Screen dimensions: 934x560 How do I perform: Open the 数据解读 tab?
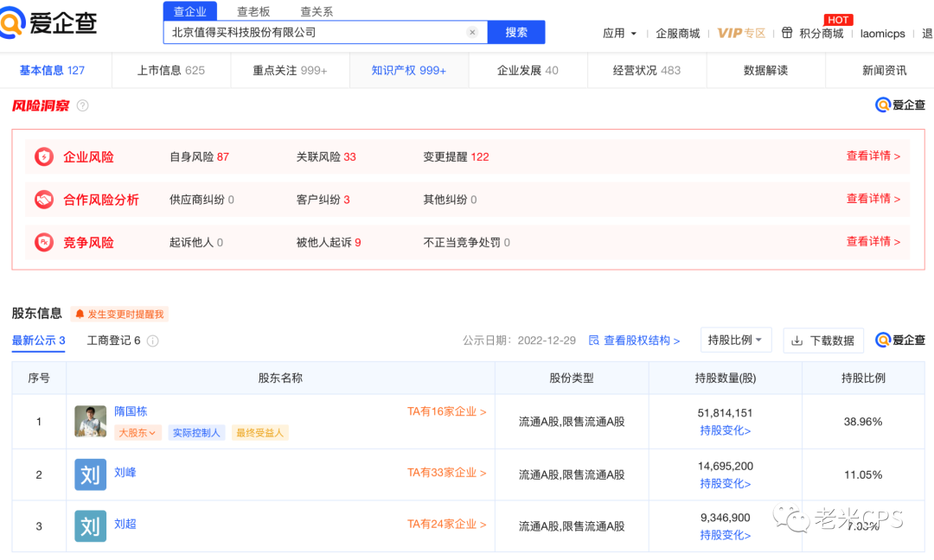pos(765,70)
